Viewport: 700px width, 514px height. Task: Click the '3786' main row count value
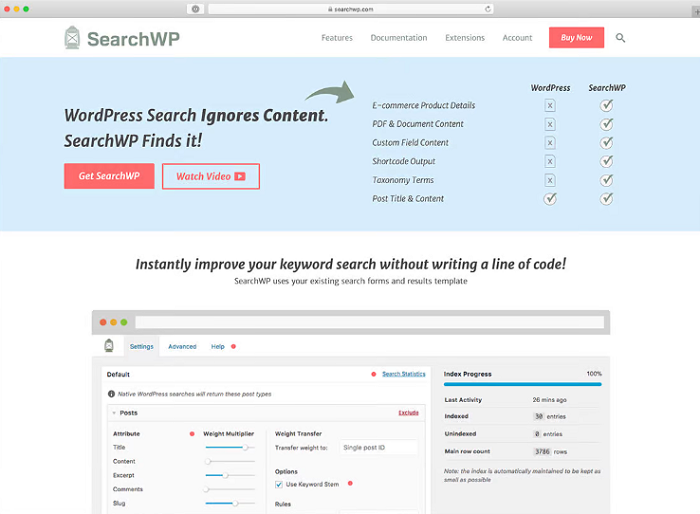tap(542, 451)
